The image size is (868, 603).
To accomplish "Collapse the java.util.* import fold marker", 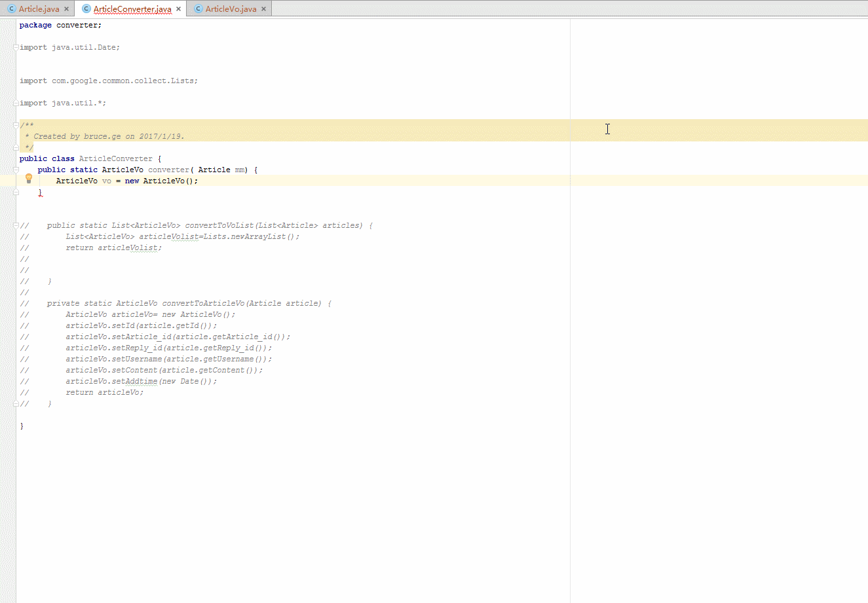I will [14, 103].
